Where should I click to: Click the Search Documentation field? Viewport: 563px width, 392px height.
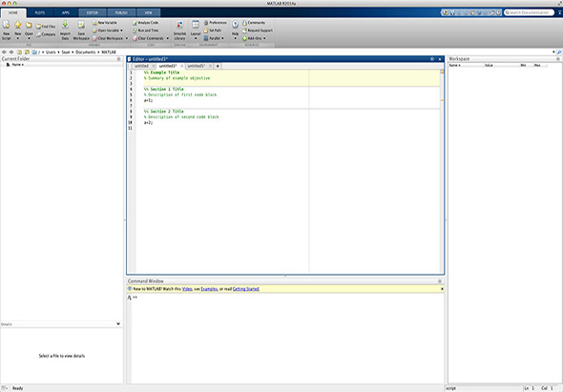point(530,12)
